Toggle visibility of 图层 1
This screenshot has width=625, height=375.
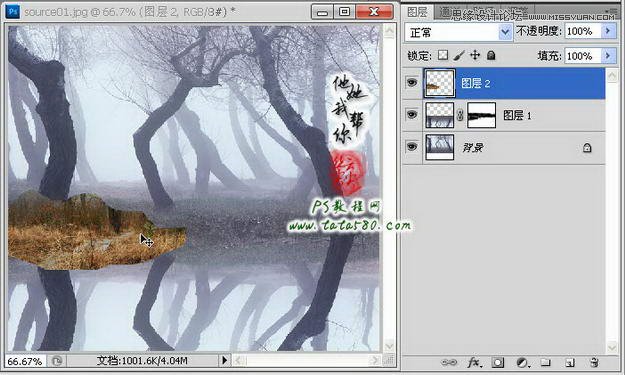pos(412,115)
